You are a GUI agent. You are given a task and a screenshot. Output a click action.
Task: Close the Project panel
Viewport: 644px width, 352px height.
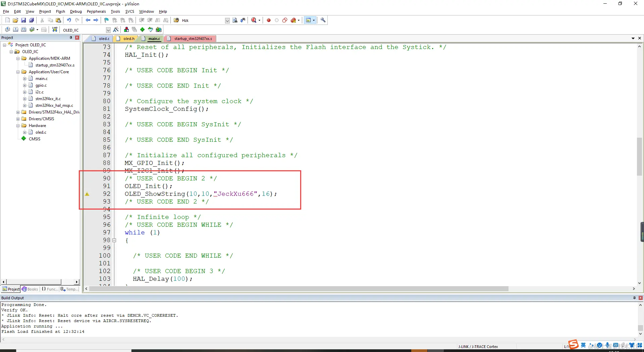77,38
